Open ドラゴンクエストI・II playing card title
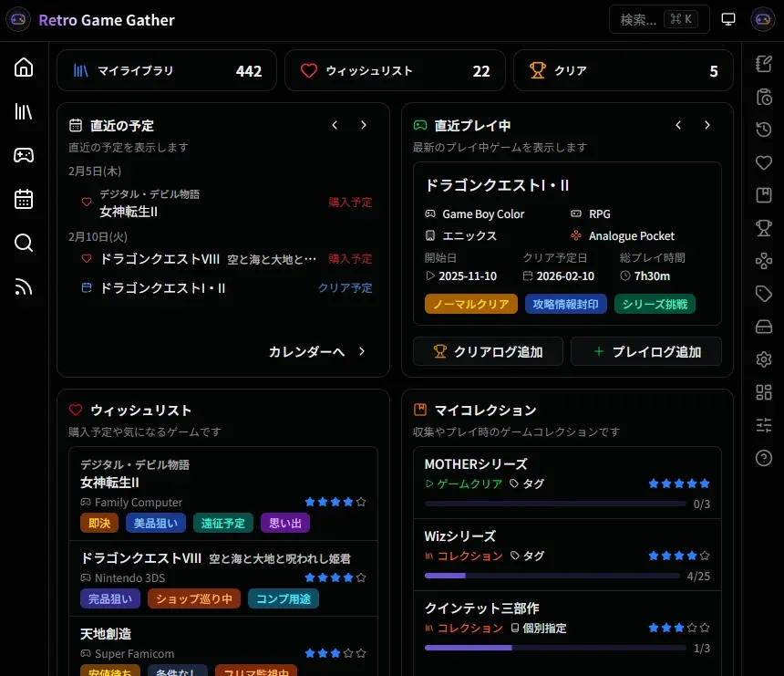Image resolution: width=784 pixels, height=676 pixels. (497, 185)
